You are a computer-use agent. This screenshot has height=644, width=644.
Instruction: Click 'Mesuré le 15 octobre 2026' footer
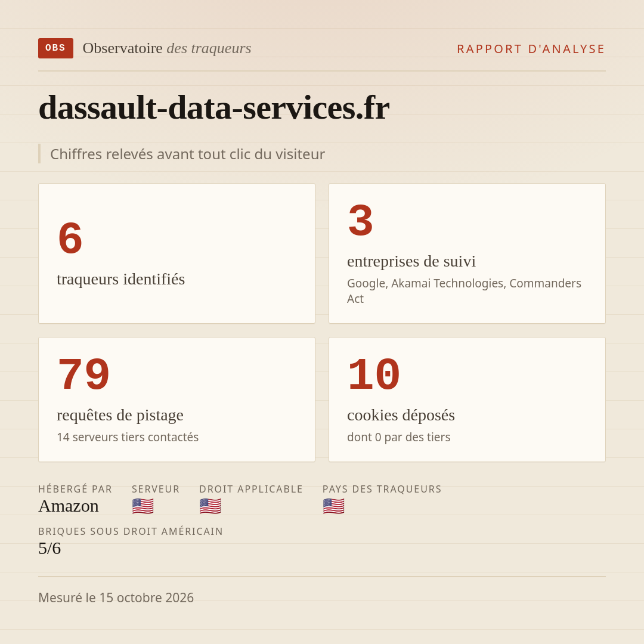[116, 597]
